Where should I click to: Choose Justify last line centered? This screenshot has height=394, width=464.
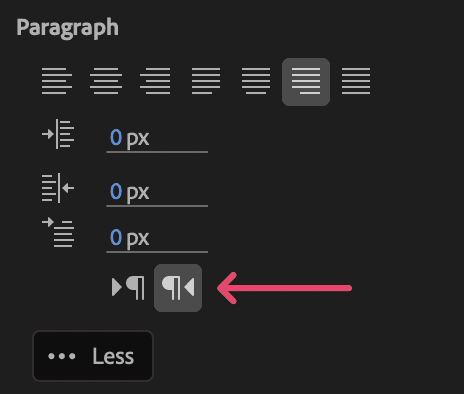point(256,81)
